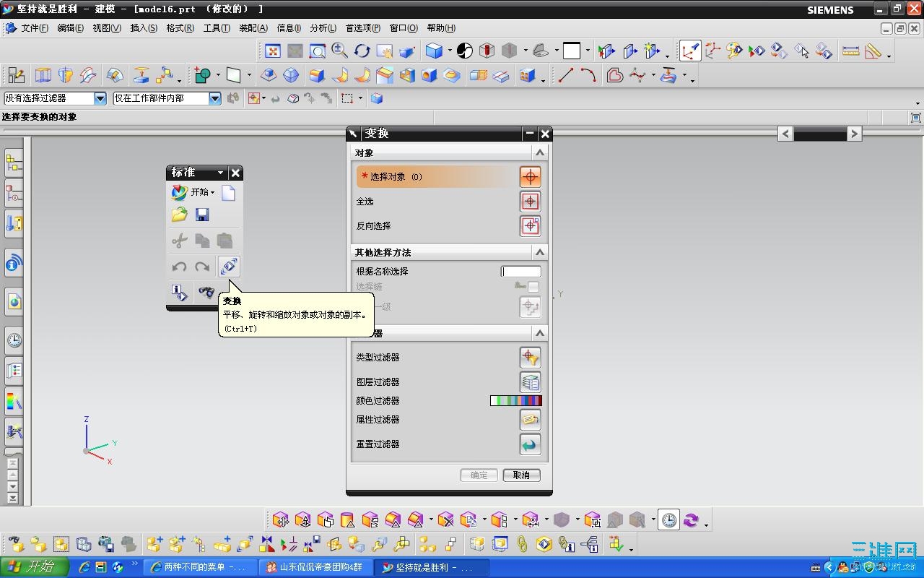924x578 pixels.
Task: Click the binoculars find icon
Action: [x=206, y=293]
